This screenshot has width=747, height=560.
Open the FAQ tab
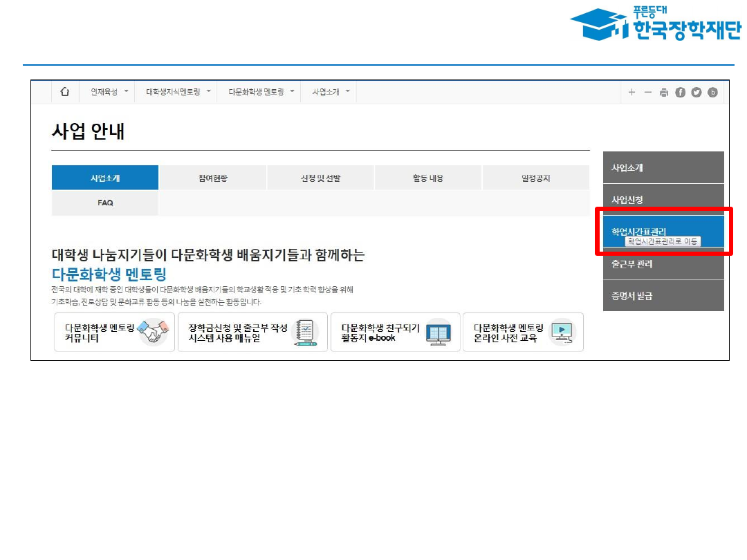point(105,203)
